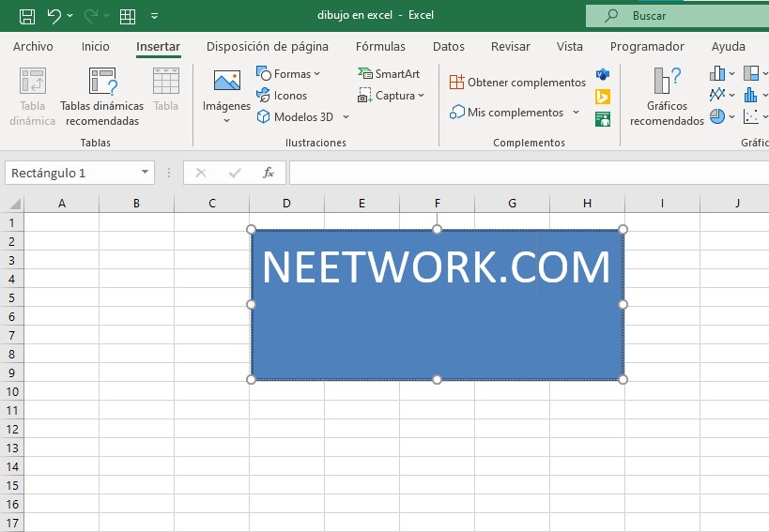Click the rectangle's left-middle resize handle
This screenshot has width=769, height=532.
pos(251,305)
